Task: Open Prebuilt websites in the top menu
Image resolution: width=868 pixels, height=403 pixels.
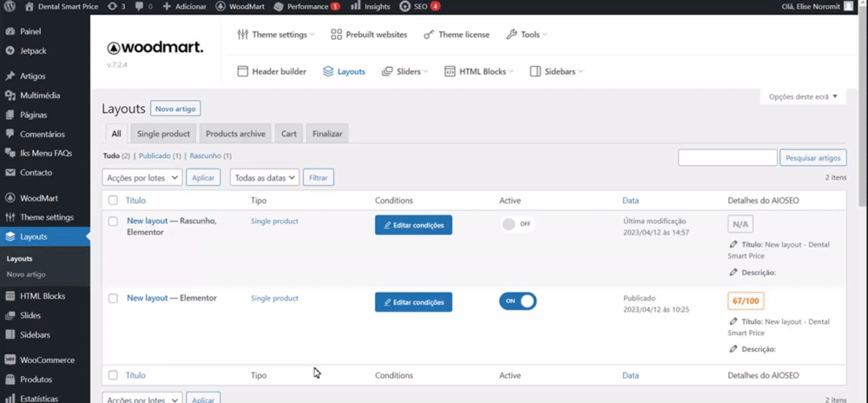Action: click(x=369, y=35)
